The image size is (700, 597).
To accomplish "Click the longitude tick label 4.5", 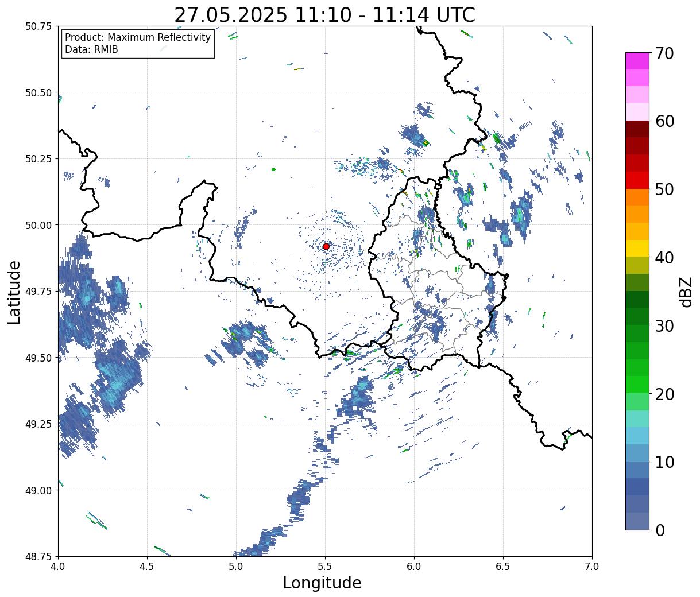I will click(x=147, y=567).
